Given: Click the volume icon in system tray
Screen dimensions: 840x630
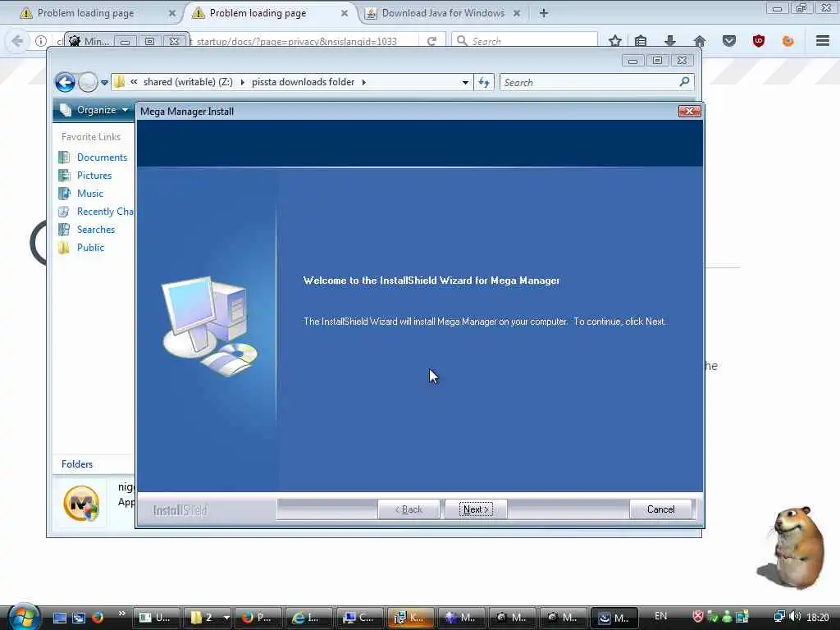Looking at the screenshot, I should (x=796, y=617).
